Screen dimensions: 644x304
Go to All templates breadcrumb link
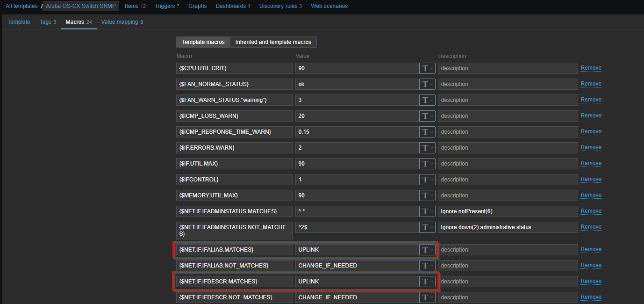pyautogui.click(x=21, y=6)
